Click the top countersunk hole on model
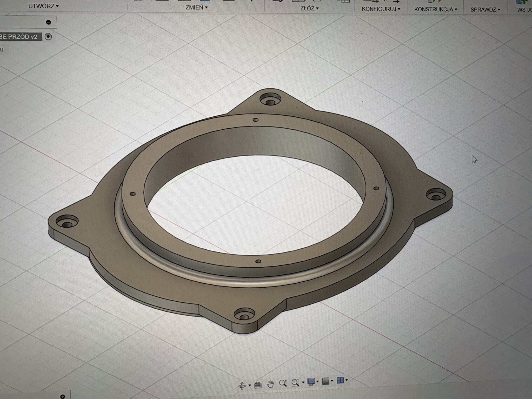The height and width of the screenshot is (399, 532). click(270, 100)
